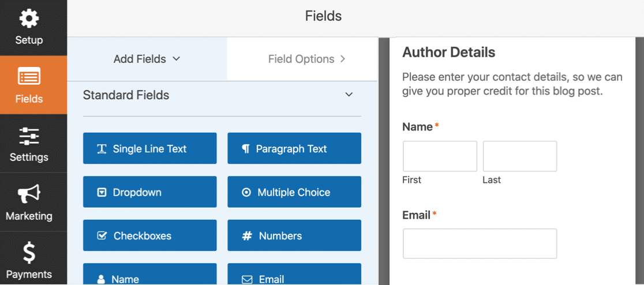
Task: Switch to the Field Options tab
Action: point(302,59)
